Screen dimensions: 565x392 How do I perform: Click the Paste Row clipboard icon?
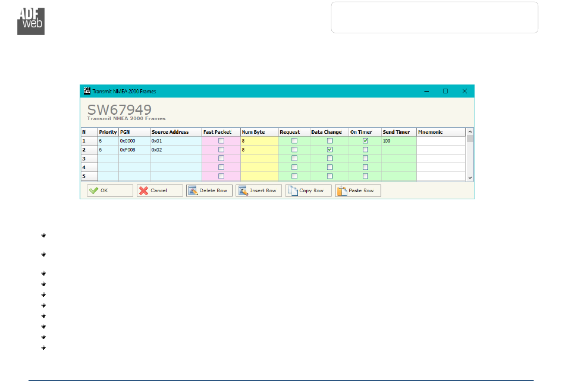[x=342, y=190]
